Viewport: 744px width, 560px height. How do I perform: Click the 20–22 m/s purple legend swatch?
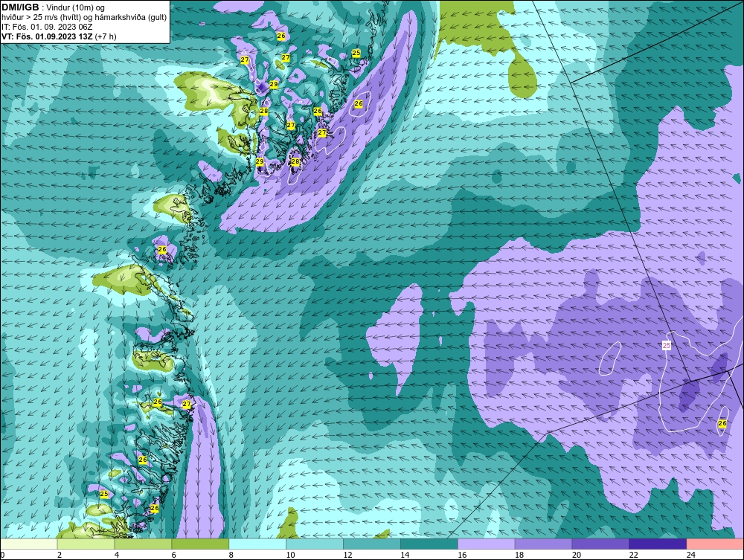click(x=600, y=544)
